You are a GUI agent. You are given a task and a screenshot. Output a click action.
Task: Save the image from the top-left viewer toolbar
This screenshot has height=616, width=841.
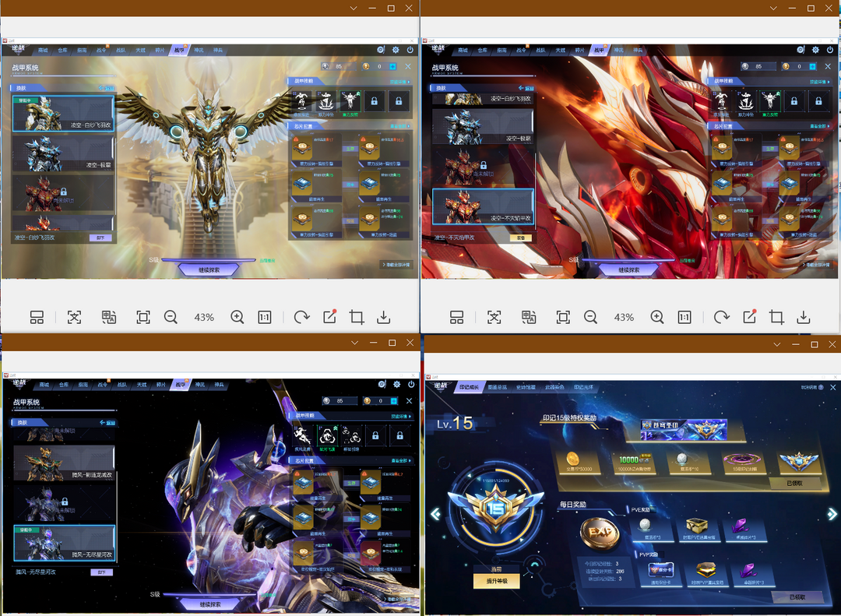383,317
